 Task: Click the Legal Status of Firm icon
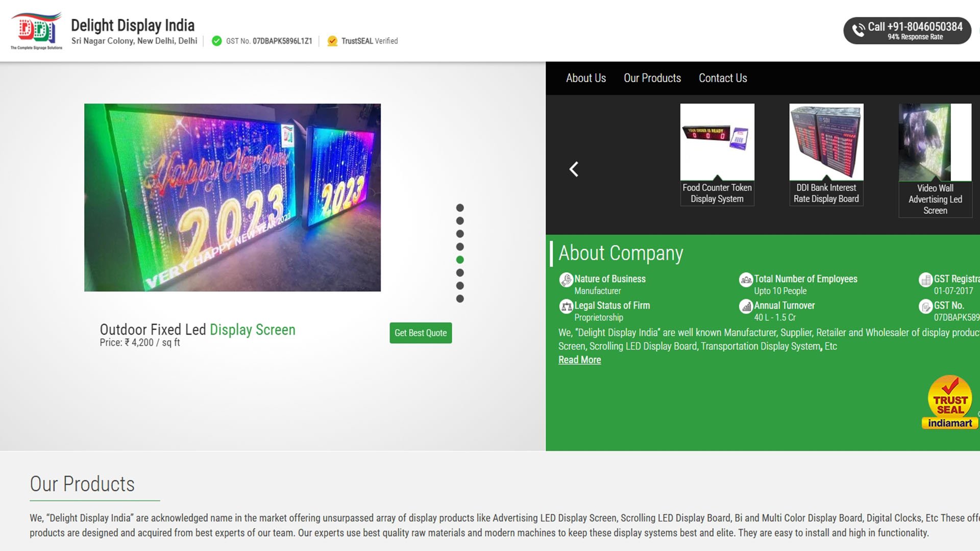[x=566, y=306]
